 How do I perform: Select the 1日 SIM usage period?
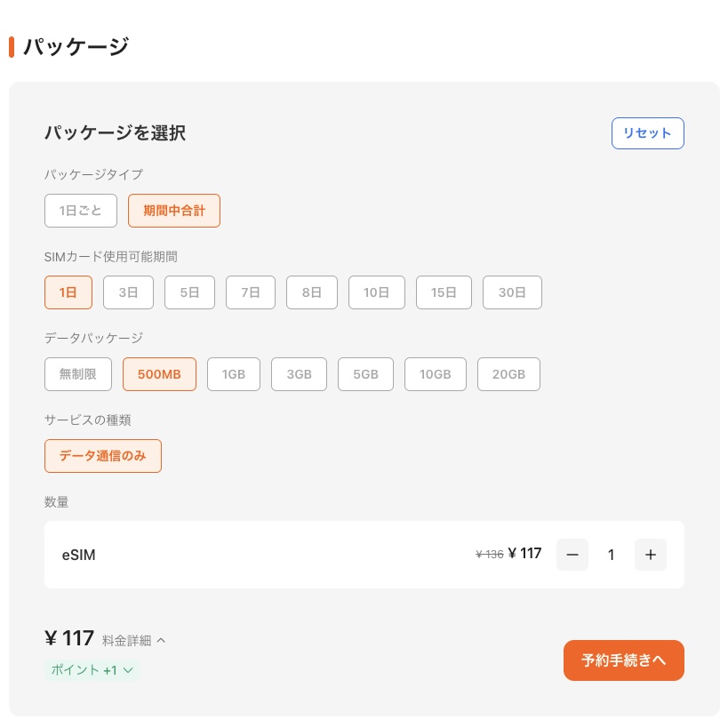click(68, 292)
